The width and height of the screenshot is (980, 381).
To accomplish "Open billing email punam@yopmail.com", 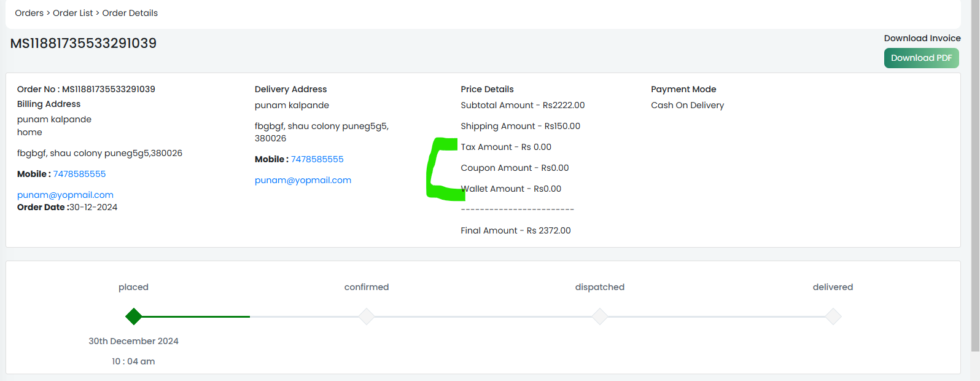I will (x=65, y=195).
